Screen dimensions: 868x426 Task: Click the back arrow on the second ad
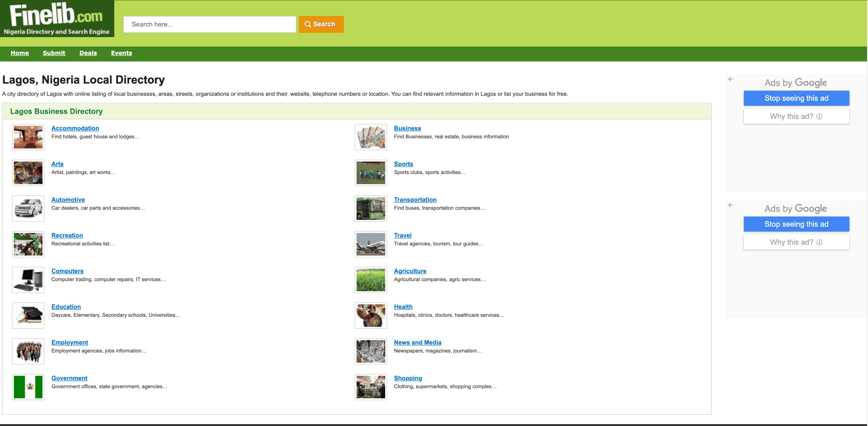click(730, 205)
